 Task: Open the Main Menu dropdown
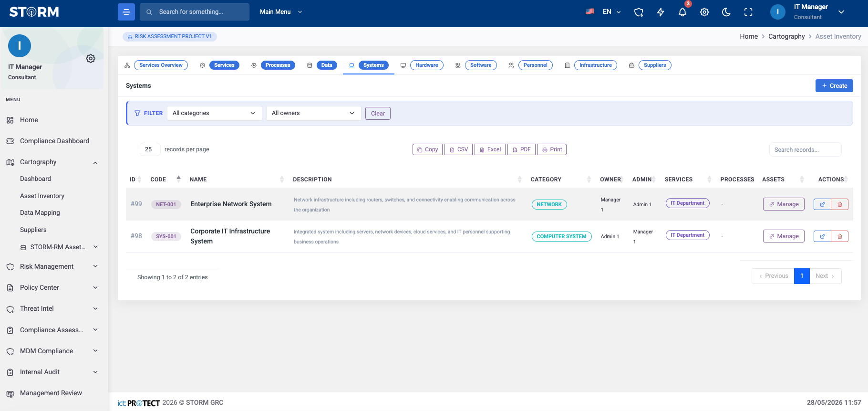281,12
